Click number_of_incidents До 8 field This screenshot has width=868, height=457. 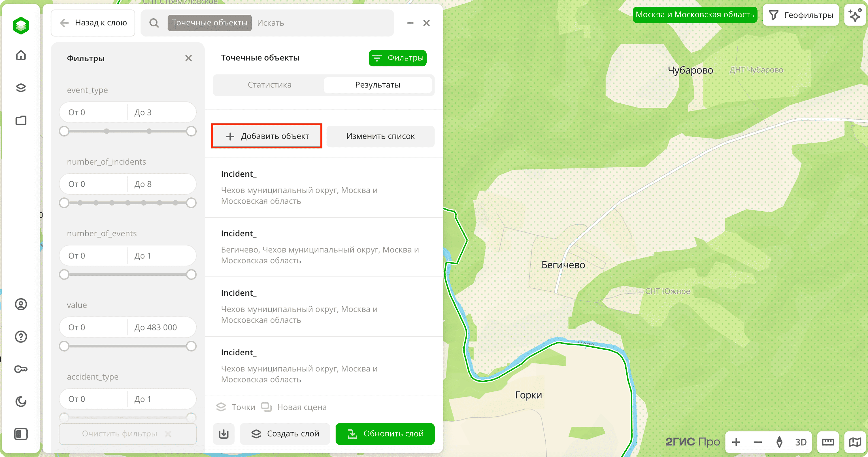(x=162, y=184)
